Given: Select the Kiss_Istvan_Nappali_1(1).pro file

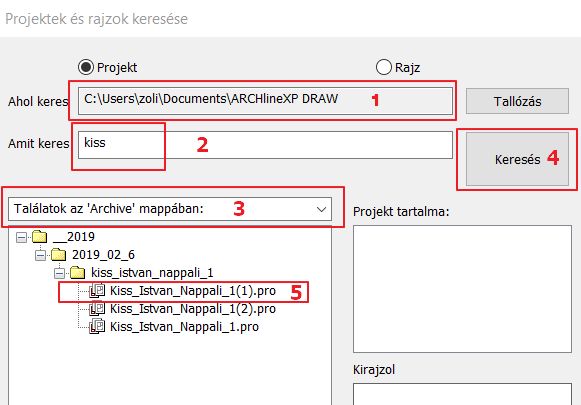Looking at the screenshot, I should click(193, 291).
